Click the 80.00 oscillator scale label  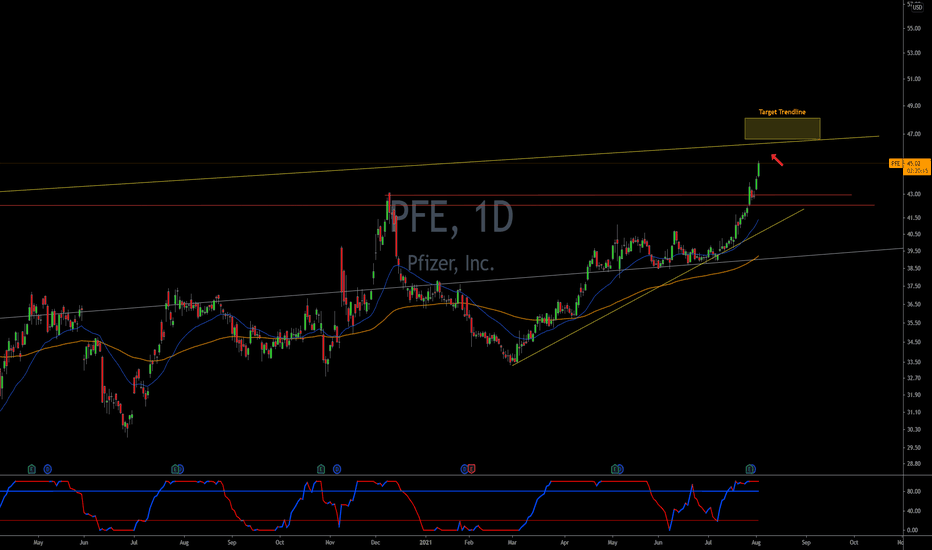tap(913, 492)
